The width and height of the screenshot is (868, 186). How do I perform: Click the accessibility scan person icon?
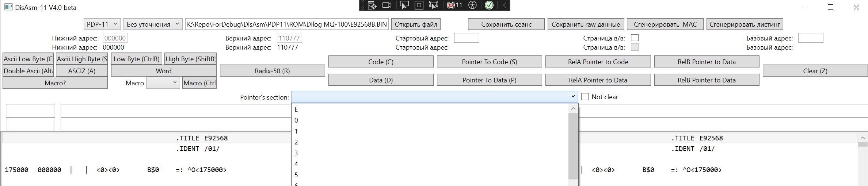473,5
